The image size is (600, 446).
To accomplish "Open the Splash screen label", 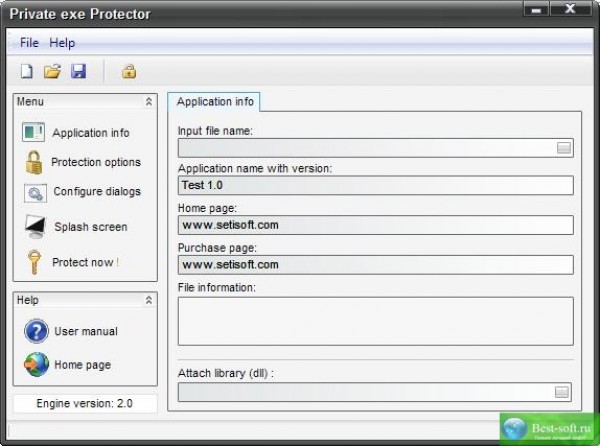I will coord(91,227).
